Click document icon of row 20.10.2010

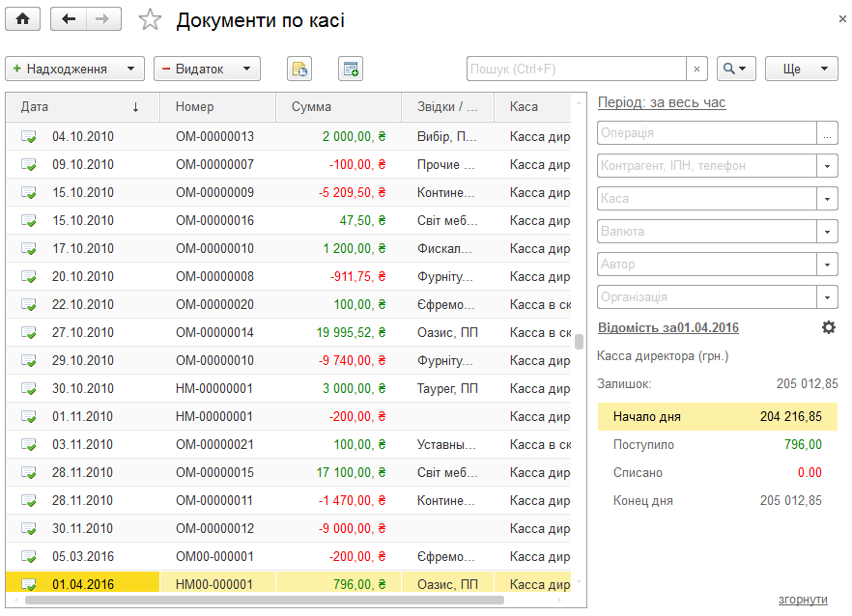click(29, 276)
